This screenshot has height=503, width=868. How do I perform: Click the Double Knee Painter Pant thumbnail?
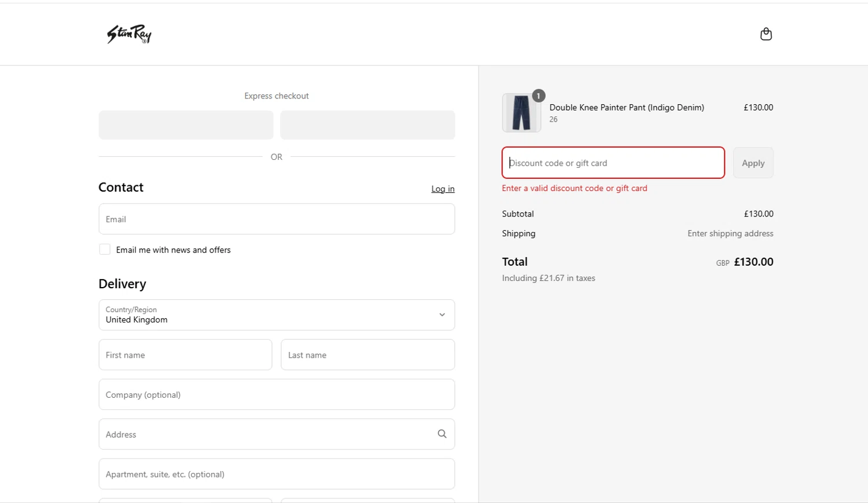point(521,113)
